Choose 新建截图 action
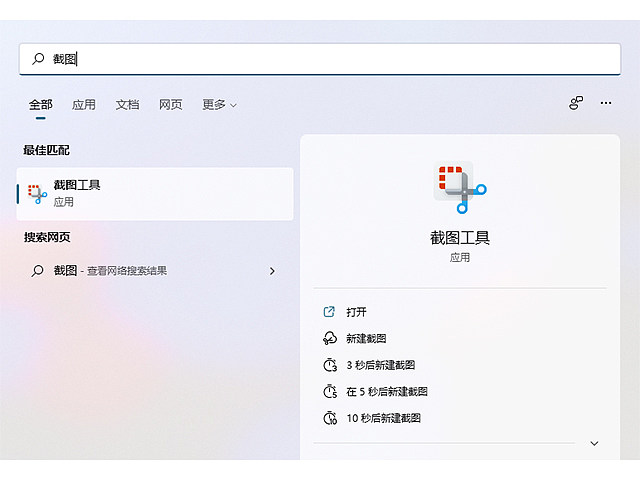This screenshot has width=640, height=480. pos(366,338)
